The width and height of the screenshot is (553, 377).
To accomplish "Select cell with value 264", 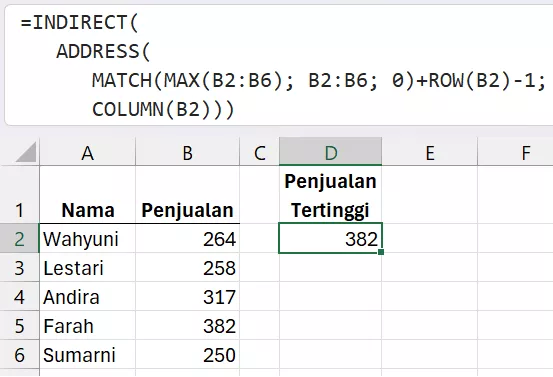I will (x=187, y=238).
